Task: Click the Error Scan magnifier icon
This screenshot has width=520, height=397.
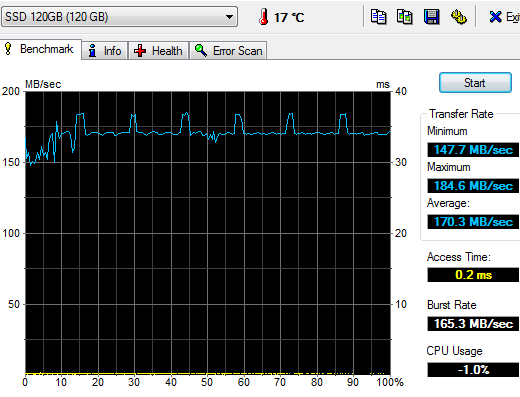Action: (201, 51)
